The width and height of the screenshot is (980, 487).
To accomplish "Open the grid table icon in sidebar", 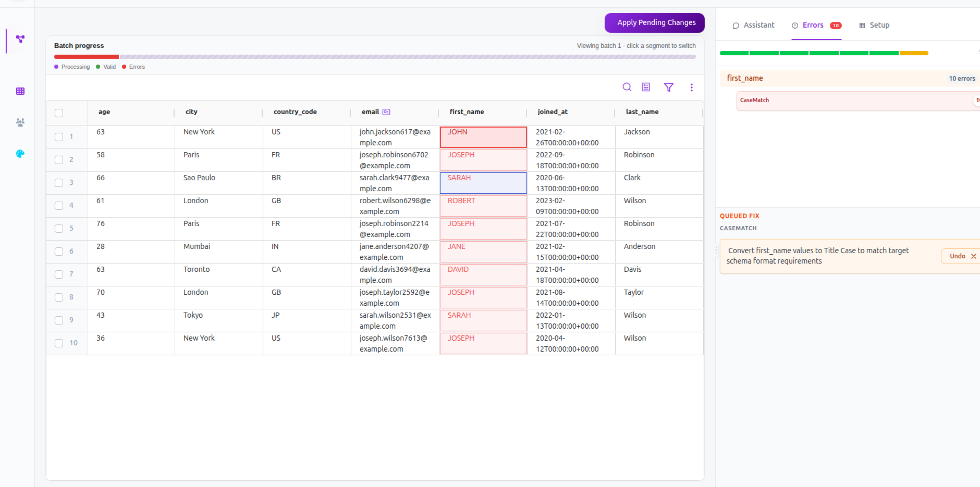I will pyautogui.click(x=20, y=91).
